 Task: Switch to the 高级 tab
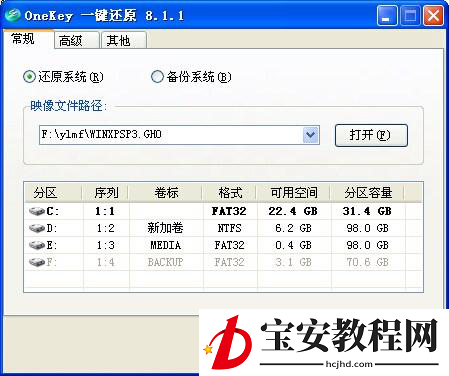point(77,40)
